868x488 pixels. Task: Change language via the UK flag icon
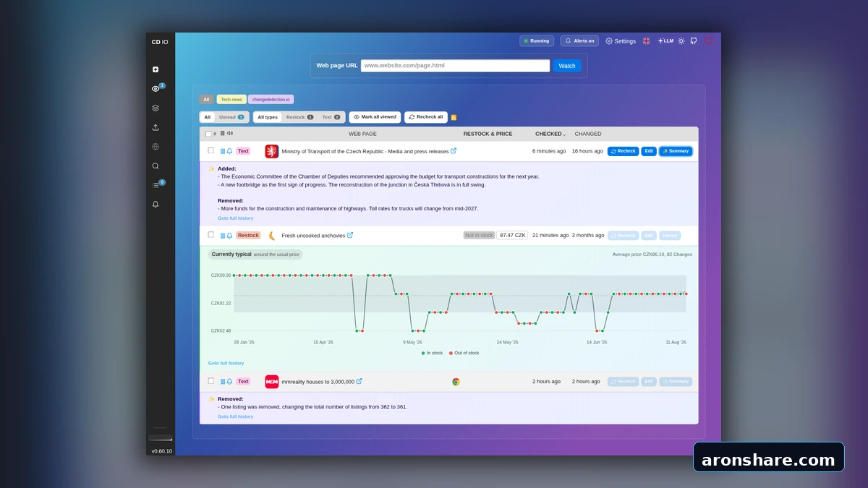tap(647, 41)
